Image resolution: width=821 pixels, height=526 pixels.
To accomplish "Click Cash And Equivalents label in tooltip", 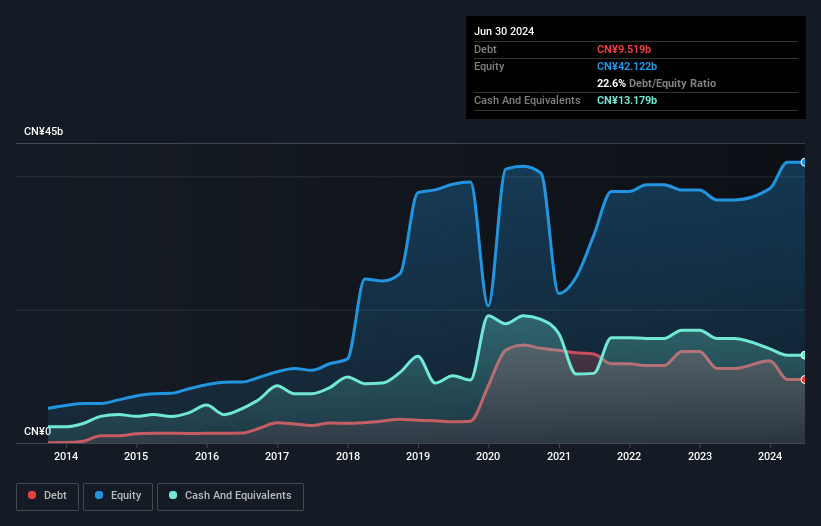I will (527, 100).
